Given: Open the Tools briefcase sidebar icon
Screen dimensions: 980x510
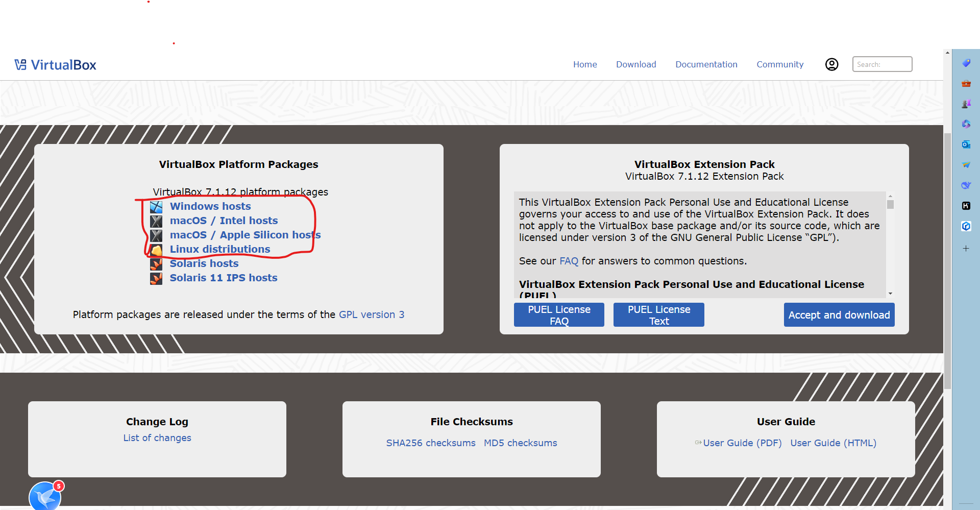Looking at the screenshot, I should (x=966, y=83).
